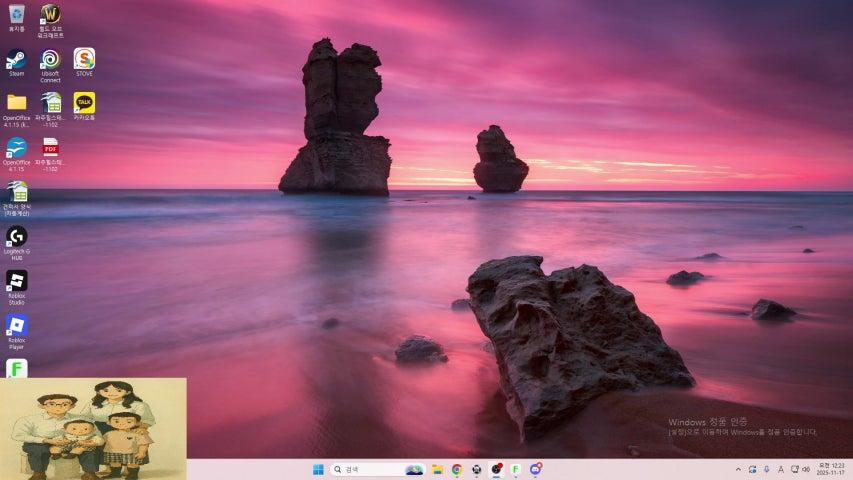This screenshot has height=480, width=853.
Task: Open Google Chrome from the taskbar
Action: pos(456,469)
